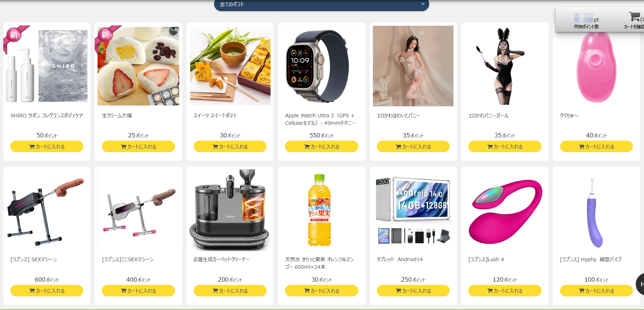The width and height of the screenshot is (644, 310).
Task: Click the dropdown arrow on the gift filter
Action: (x=423, y=4)
